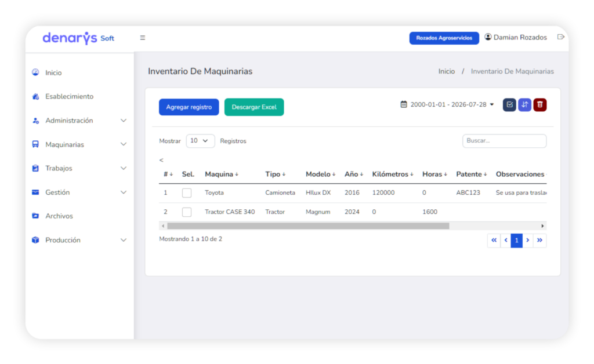Screen dimensions: 594x364
Task: Click the Administración user-gear icon
Action: pyautogui.click(x=35, y=121)
